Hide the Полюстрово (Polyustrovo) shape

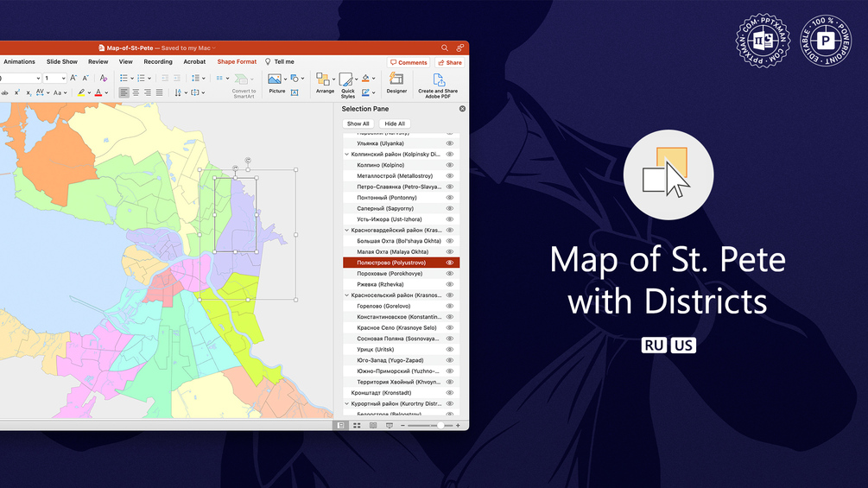click(449, 263)
